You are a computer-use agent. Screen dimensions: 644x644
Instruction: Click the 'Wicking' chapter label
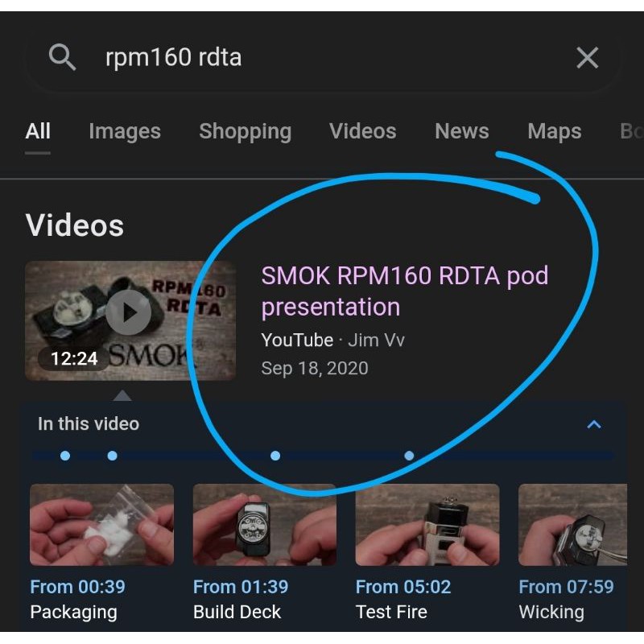tap(551, 613)
